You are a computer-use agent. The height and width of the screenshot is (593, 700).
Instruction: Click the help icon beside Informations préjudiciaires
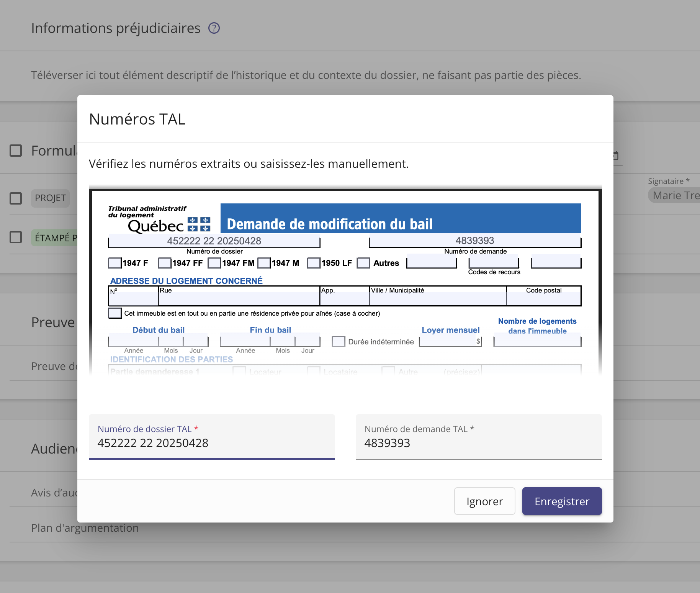(214, 28)
